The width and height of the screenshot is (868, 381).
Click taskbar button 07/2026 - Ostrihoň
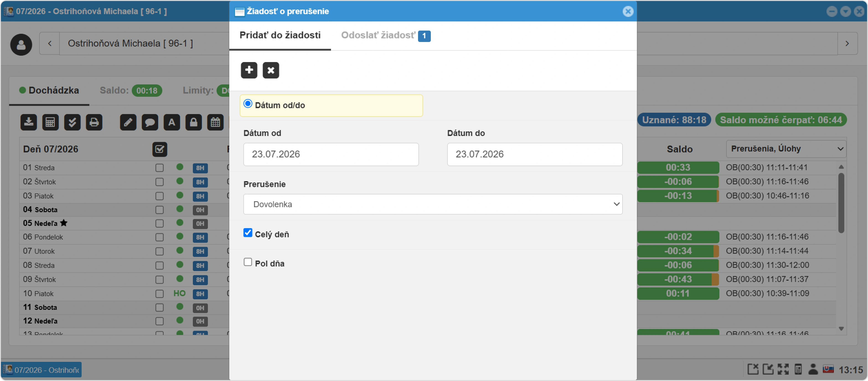pyautogui.click(x=41, y=370)
